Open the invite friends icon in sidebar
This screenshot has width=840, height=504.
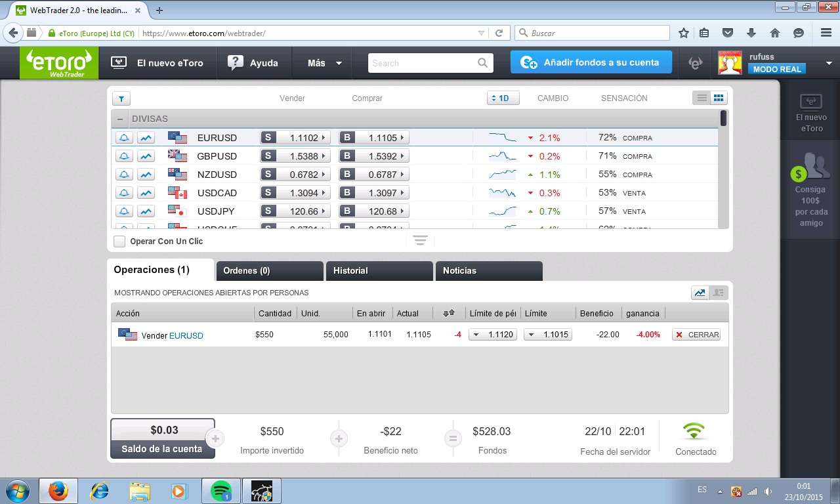click(x=810, y=167)
